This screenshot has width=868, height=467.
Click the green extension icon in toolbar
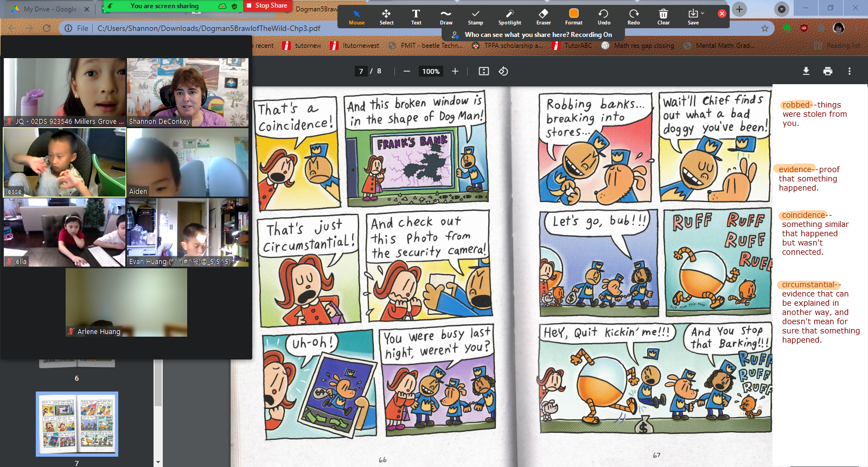click(x=787, y=28)
